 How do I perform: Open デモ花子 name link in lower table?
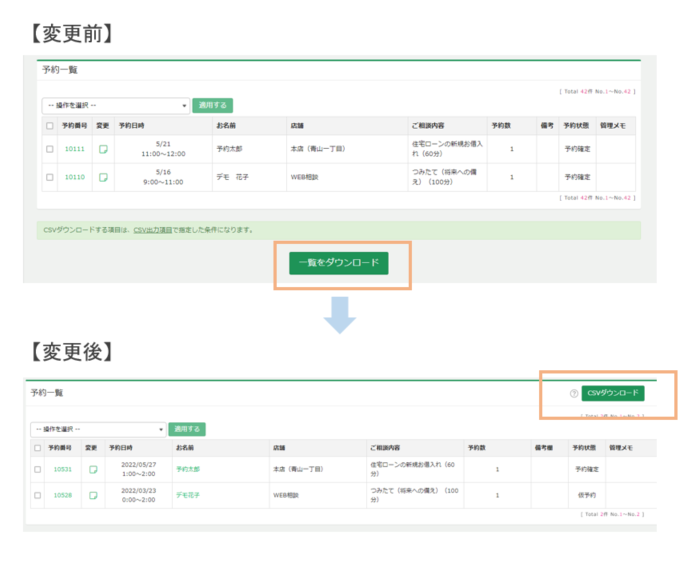click(x=188, y=495)
